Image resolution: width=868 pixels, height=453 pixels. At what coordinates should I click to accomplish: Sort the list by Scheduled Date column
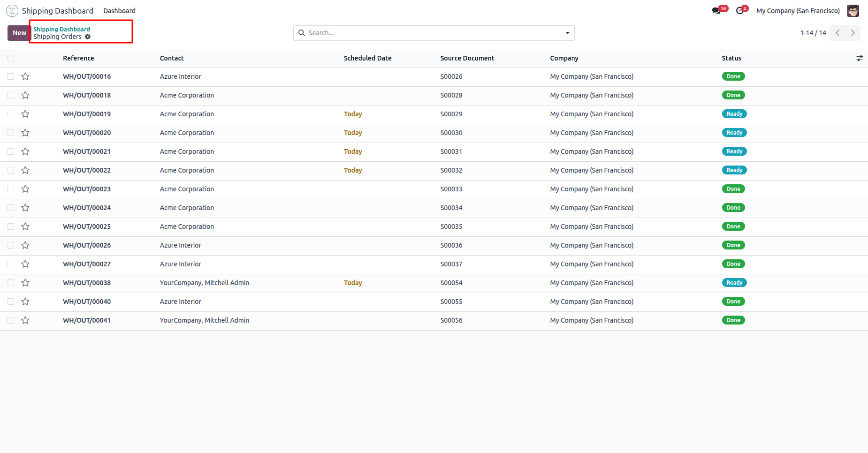[367, 58]
